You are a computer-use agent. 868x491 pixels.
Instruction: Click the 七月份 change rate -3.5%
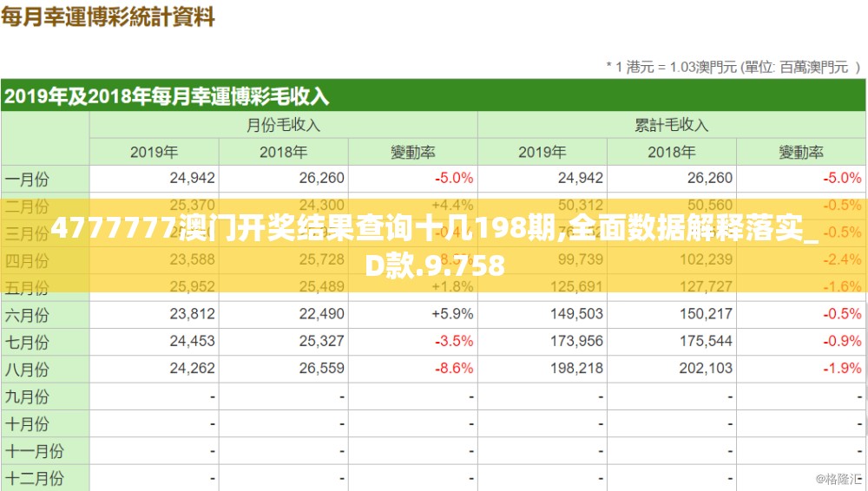[454, 341]
